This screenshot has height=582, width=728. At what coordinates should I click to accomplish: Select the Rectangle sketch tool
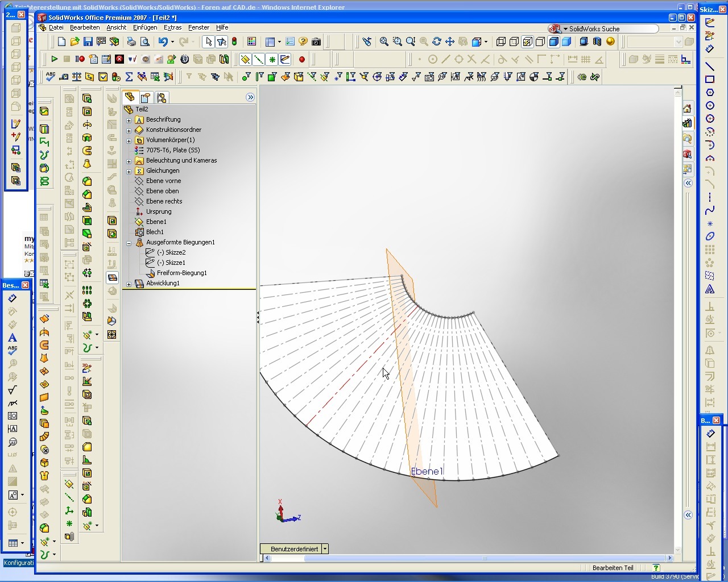pyautogui.click(x=710, y=80)
